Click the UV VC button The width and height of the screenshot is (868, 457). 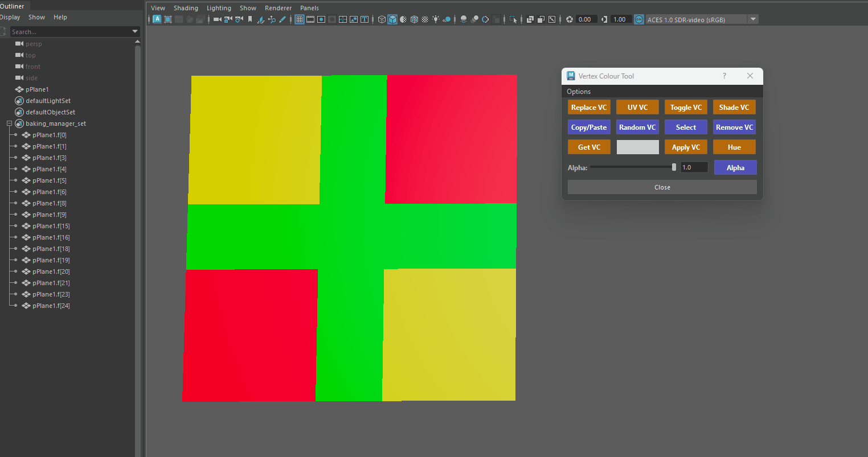point(637,107)
